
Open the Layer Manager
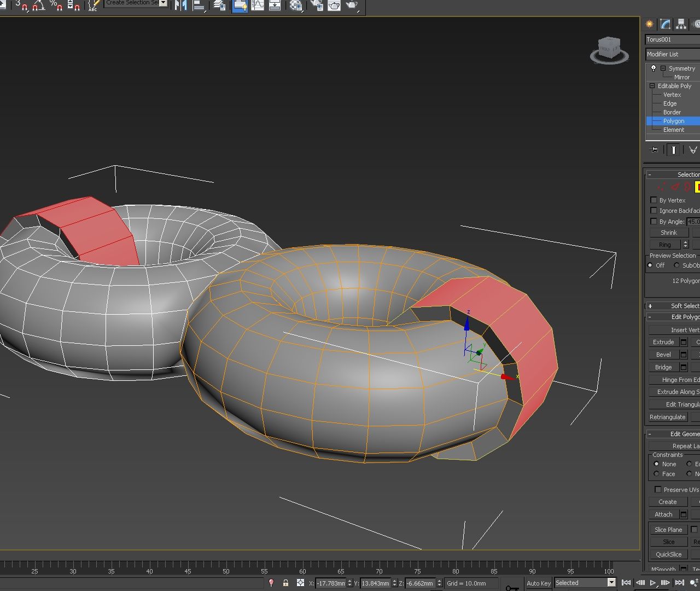[219, 7]
